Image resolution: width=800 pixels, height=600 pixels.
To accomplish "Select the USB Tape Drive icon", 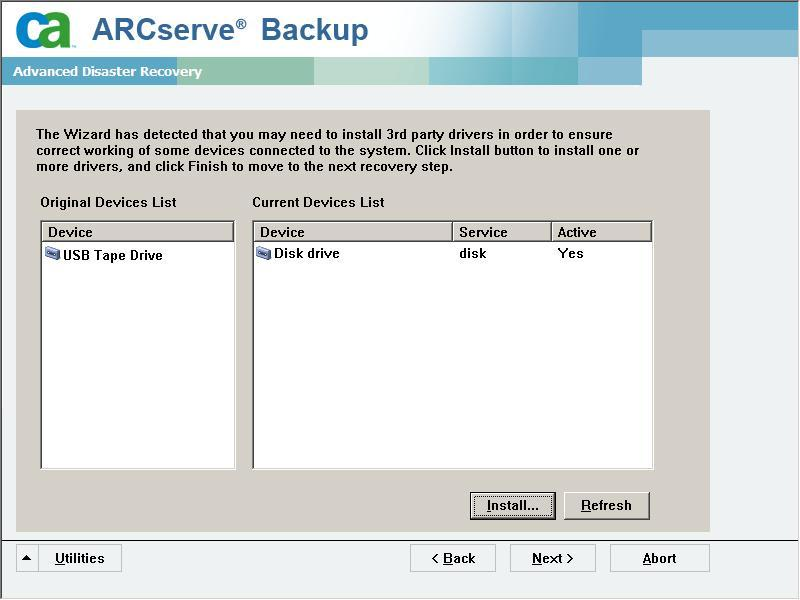I will 52,253.
